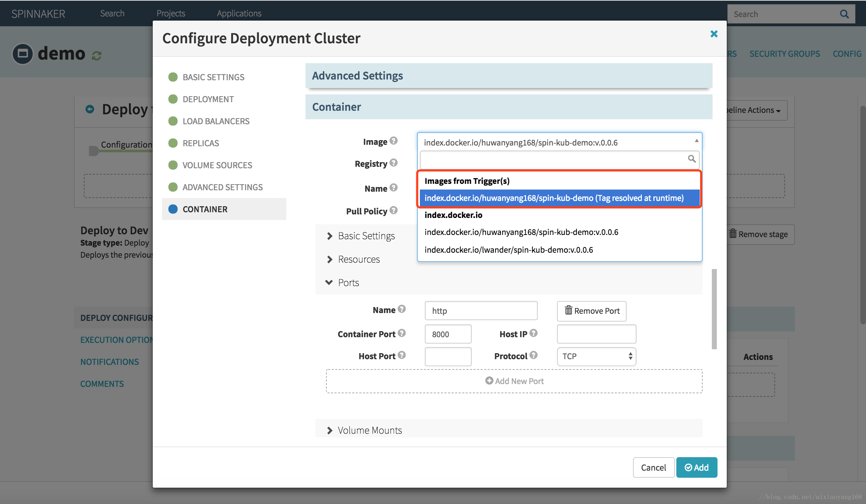The image size is (866, 504).
Task: Click the Remove Port button
Action: pos(591,311)
